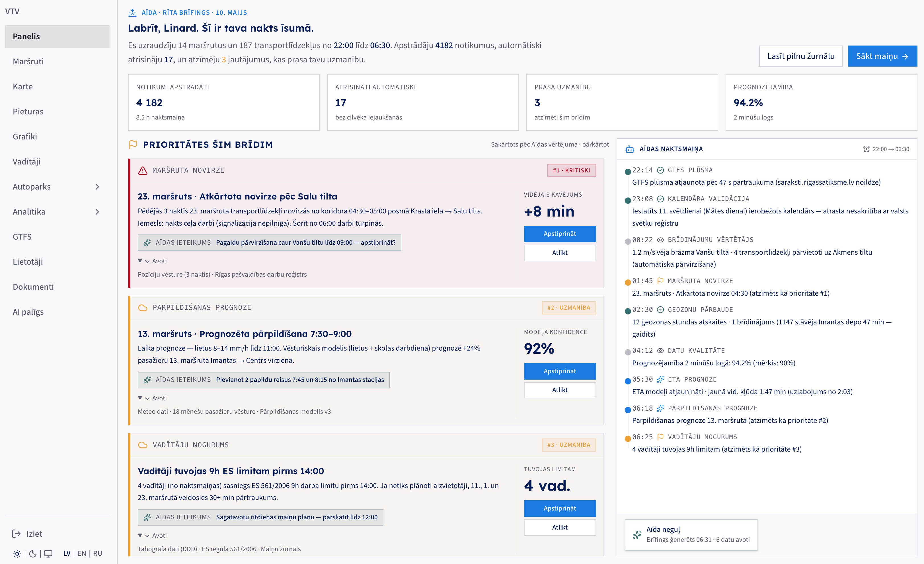Click the eye icon on 04:12 Datu kvalitāte

pos(660,351)
